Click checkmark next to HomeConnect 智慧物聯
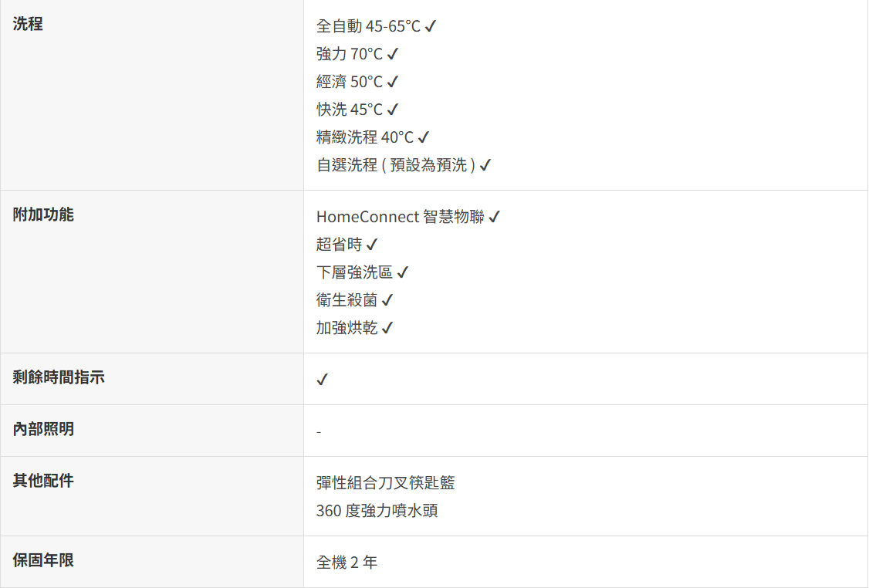 [x=495, y=218]
